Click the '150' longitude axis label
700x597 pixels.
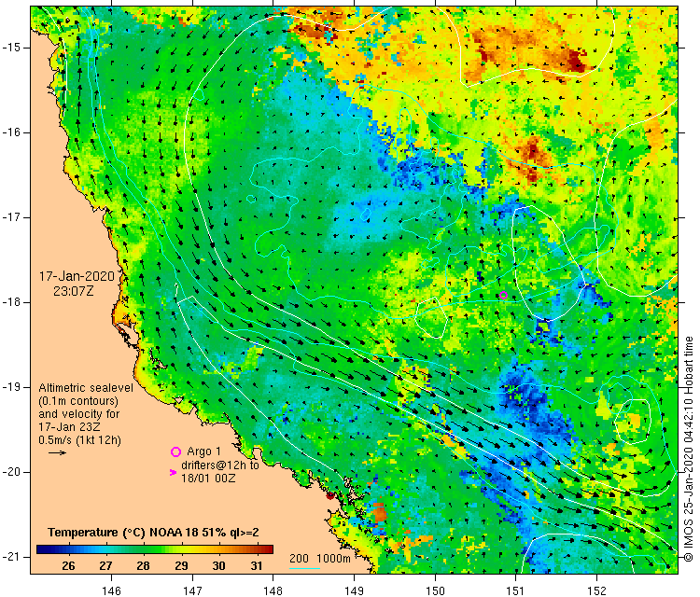[x=435, y=590]
